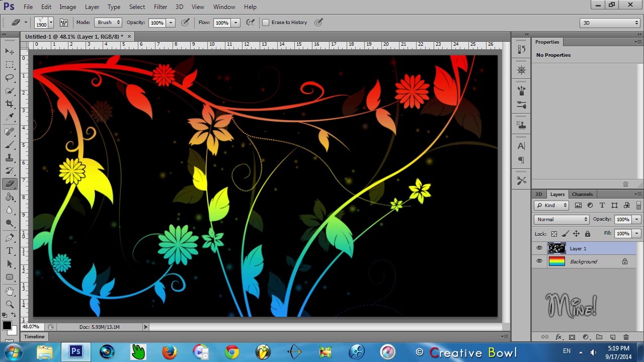
Task: Create a new layer in Layers panel
Action: tap(612, 337)
